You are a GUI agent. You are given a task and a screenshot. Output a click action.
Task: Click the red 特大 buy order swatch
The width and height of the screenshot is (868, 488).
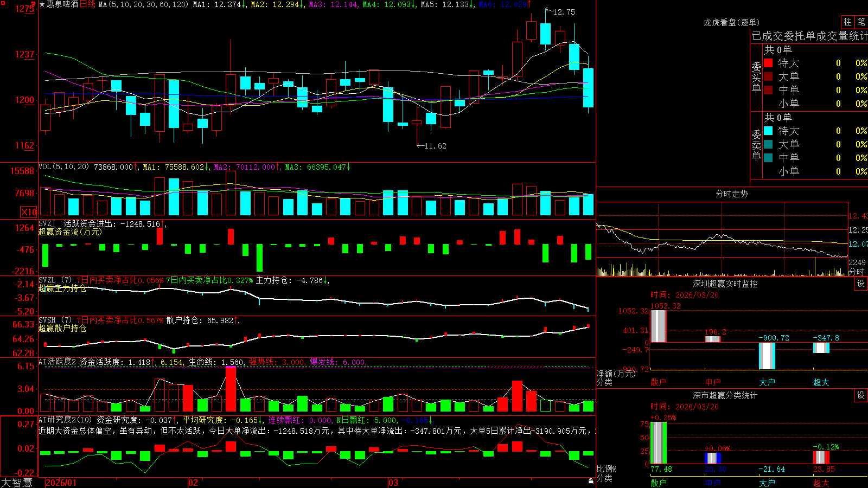(768, 63)
